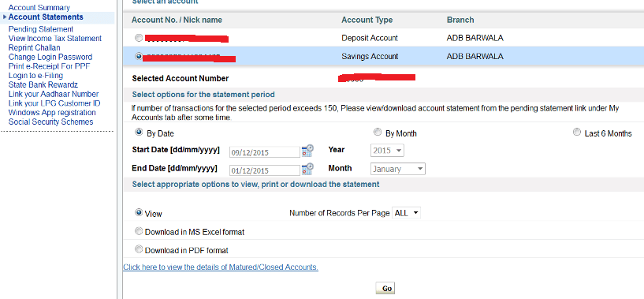Open Social Security Schemes
This screenshot has width=644, height=299.
pos(51,121)
